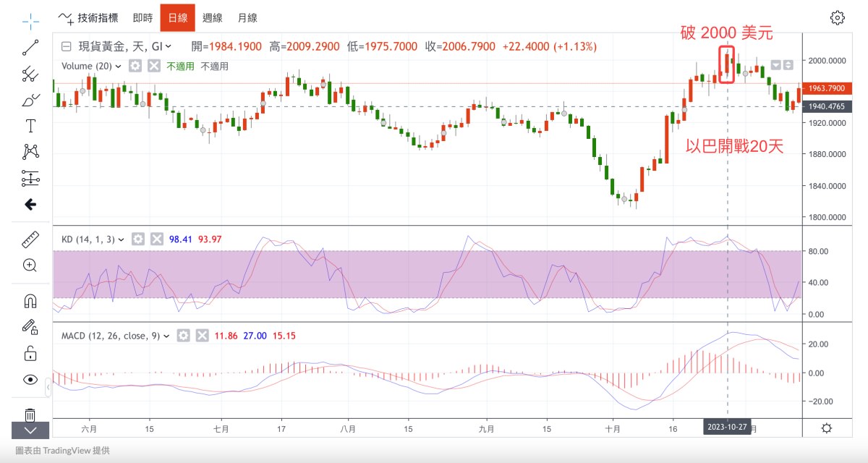Select the crosshair cursor tool
868x463 pixels.
tap(30, 20)
